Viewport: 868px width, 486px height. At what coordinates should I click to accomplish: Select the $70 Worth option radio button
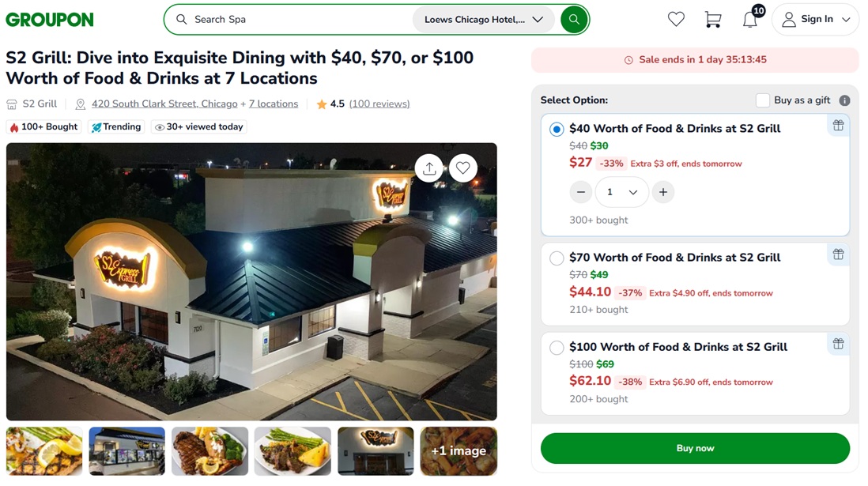coord(557,258)
